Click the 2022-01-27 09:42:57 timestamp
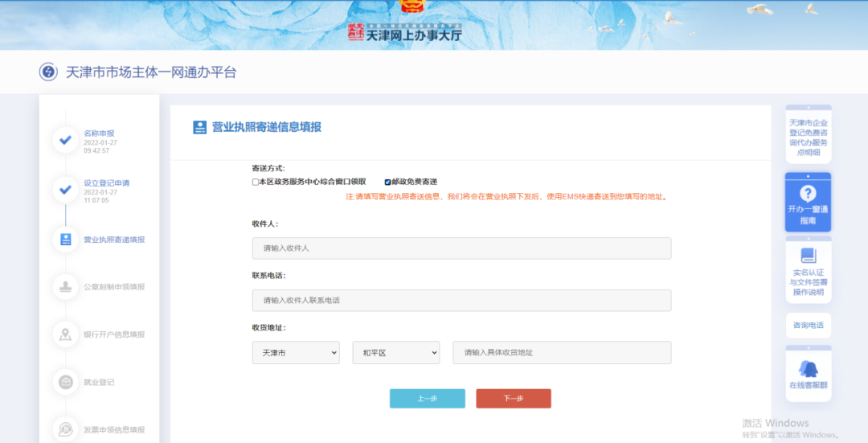The image size is (868, 443). 100,147
